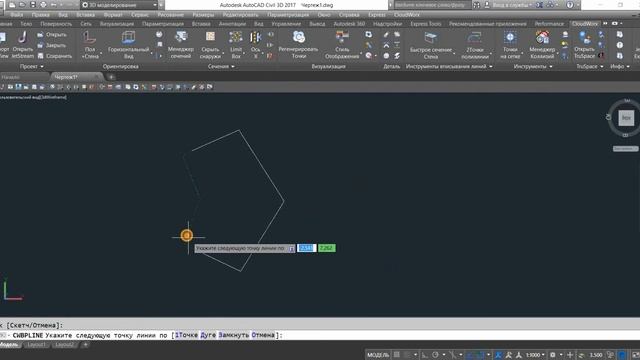The width and height of the screenshot is (640, 360).
Task: Click the search keyword field in title bar
Action: coord(432,5)
